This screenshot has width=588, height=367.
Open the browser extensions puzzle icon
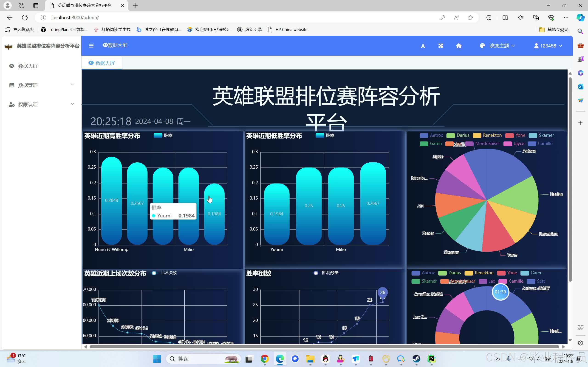point(489,17)
